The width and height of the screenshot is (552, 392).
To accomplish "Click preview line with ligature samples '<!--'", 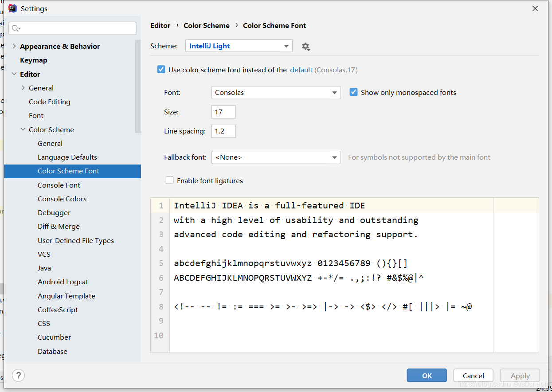I will (x=323, y=307).
